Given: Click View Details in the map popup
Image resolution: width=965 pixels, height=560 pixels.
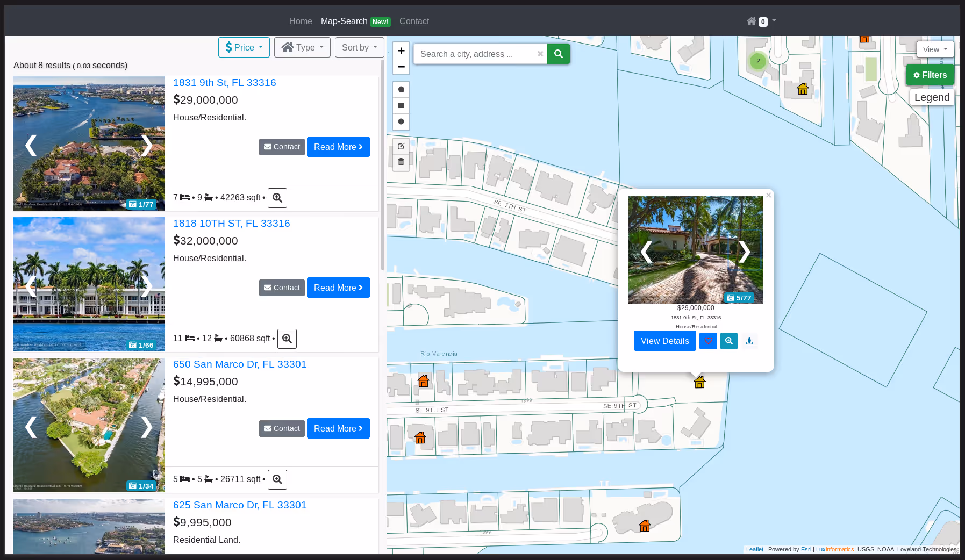Looking at the screenshot, I should (x=664, y=341).
